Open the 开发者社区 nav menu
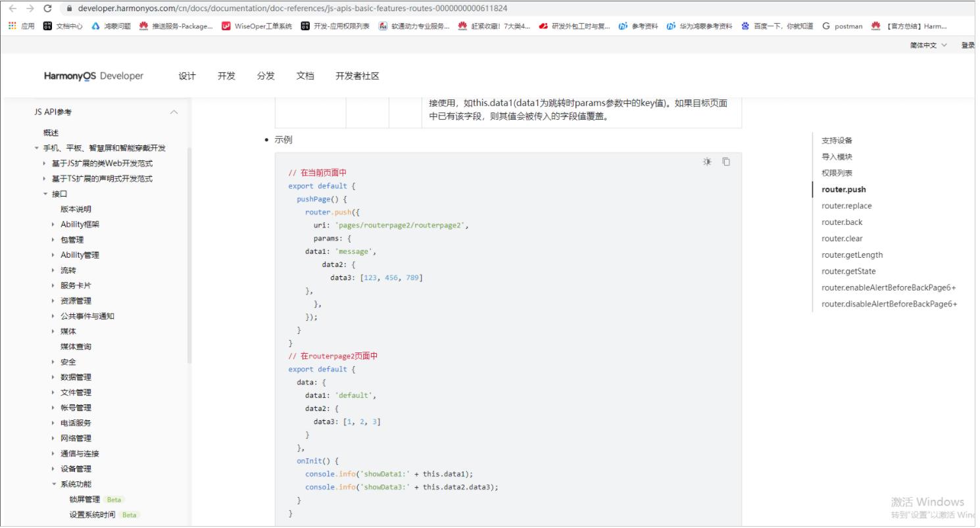980x528 pixels. pyautogui.click(x=358, y=76)
